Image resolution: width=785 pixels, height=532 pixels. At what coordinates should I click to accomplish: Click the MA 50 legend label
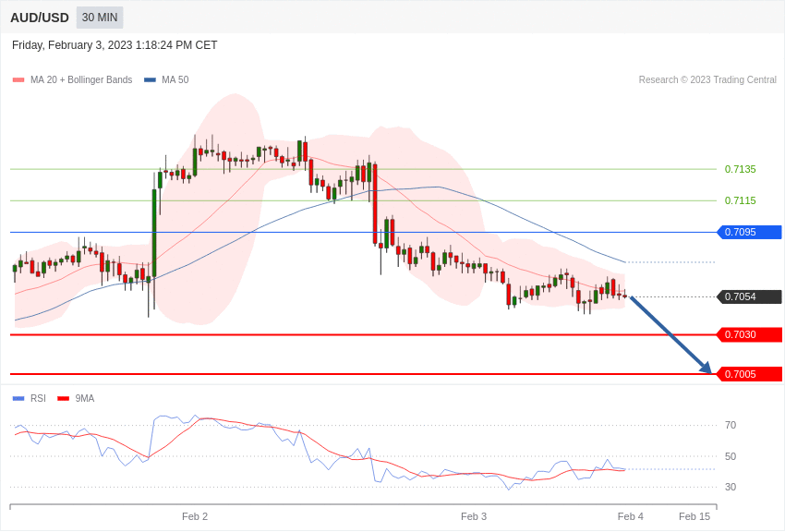click(x=175, y=80)
